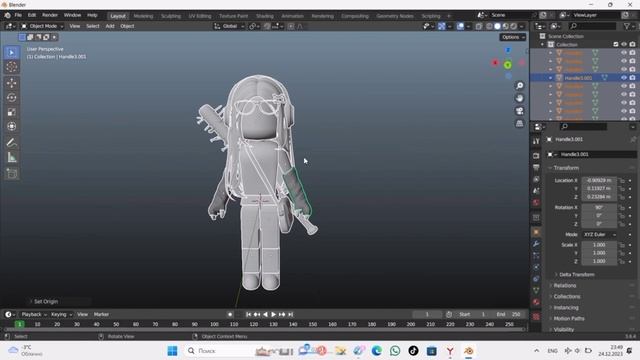640x360 pixels.
Task: Activate the 3D Cursor tool
Action: point(11,67)
